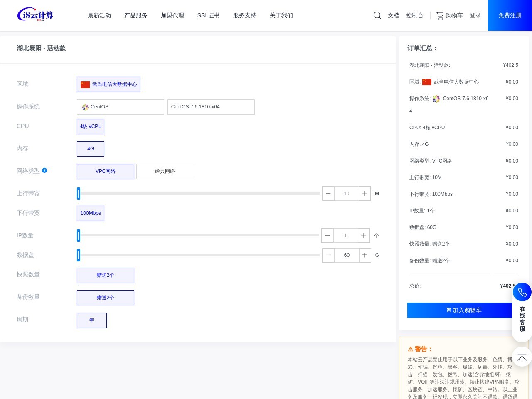The height and width of the screenshot is (399, 532).
Task: Click the help question mark beside 网络类型
Action: point(44,170)
